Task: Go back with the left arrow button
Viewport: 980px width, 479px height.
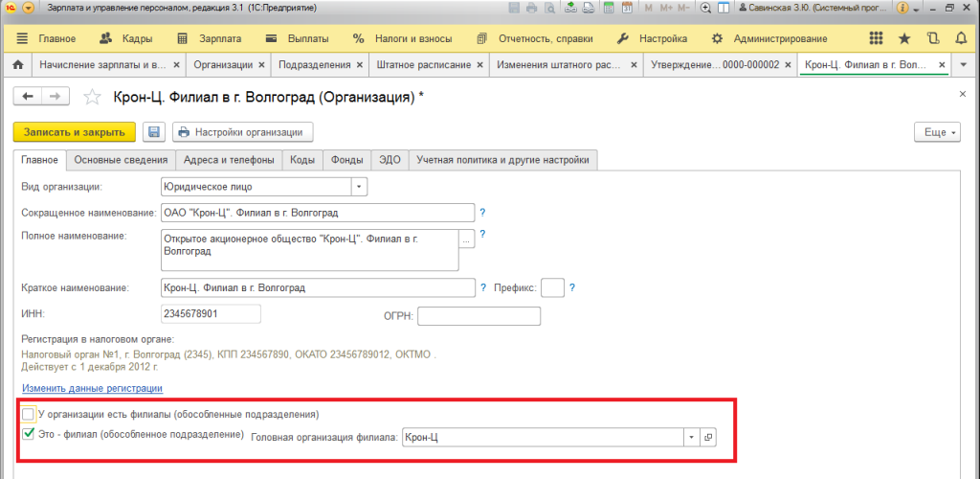Action: [x=28, y=97]
